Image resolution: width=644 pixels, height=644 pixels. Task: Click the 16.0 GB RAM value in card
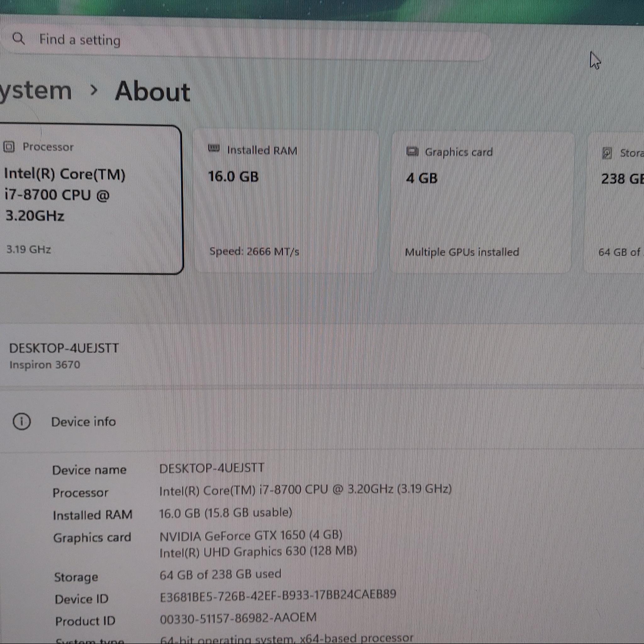pos(233,176)
